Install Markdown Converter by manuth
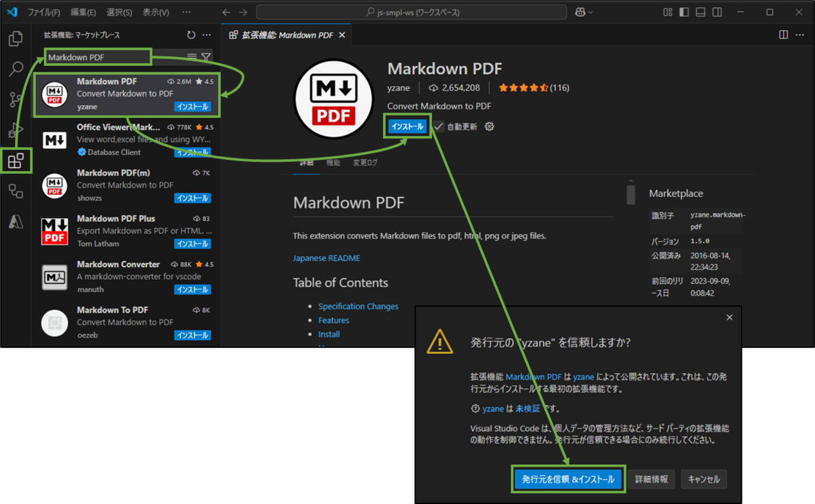The height and width of the screenshot is (504, 815). coord(193,289)
